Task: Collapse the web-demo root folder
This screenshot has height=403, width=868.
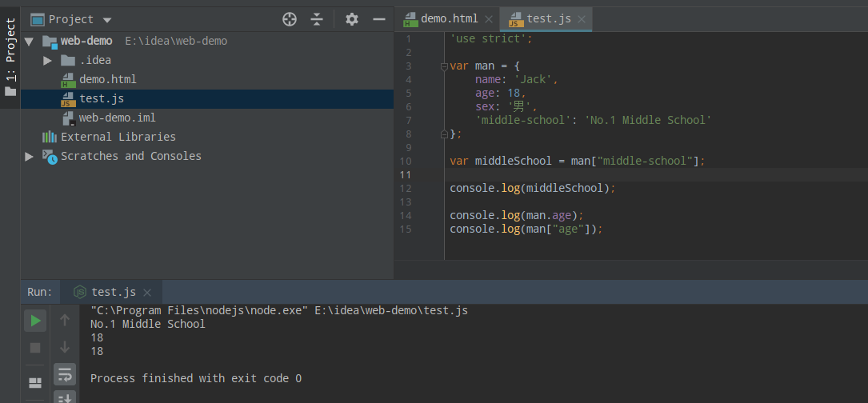Action: [x=29, y=42]
